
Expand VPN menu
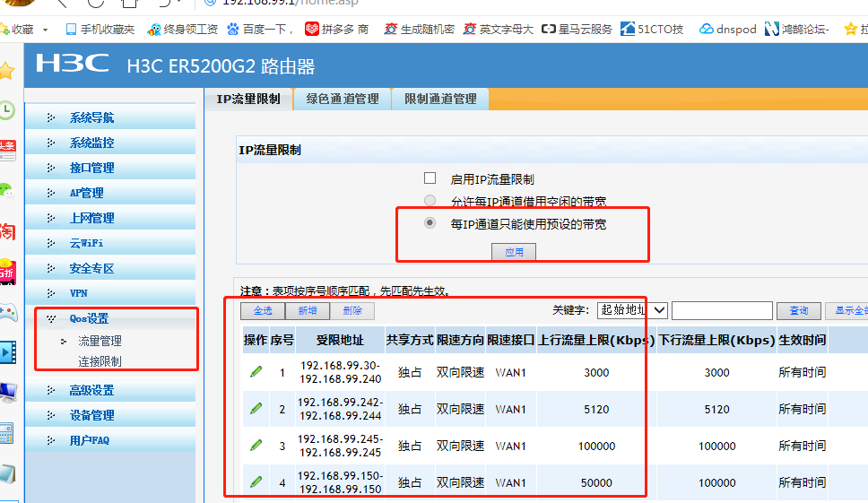pyautogui.click(x=110, y=293)
